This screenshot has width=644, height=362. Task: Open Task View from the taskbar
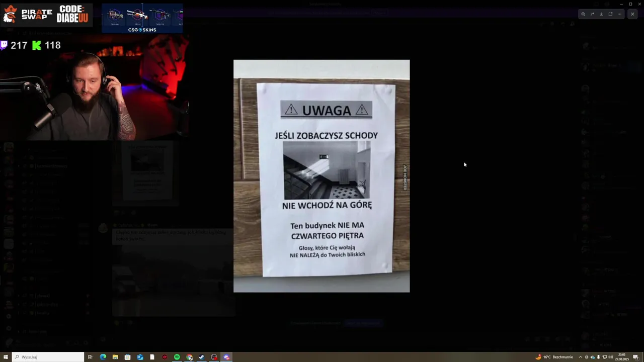90,357
